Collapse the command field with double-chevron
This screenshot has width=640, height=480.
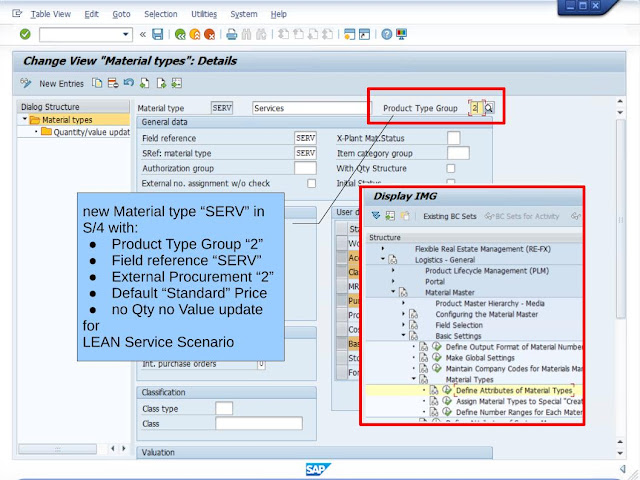click(143, 34)
